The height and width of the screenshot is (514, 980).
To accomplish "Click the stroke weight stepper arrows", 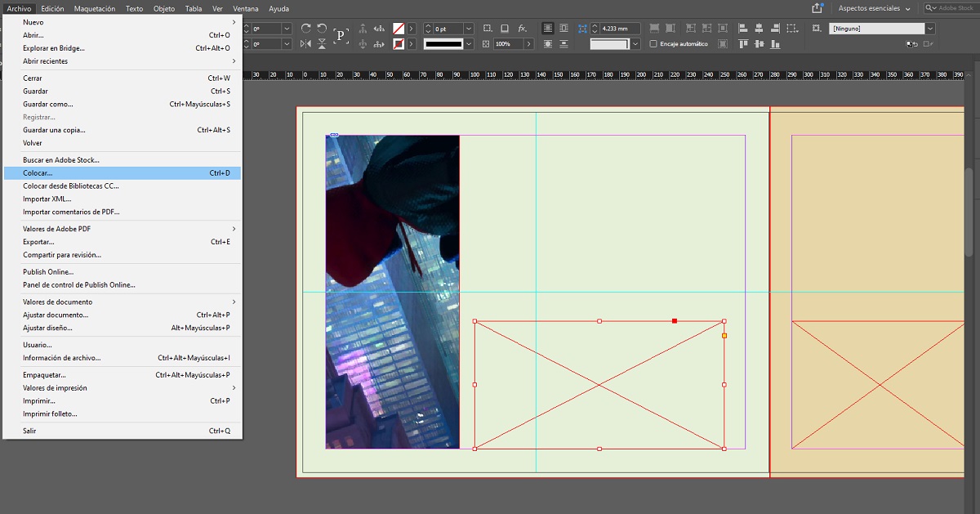I will (x=427, y=29).
